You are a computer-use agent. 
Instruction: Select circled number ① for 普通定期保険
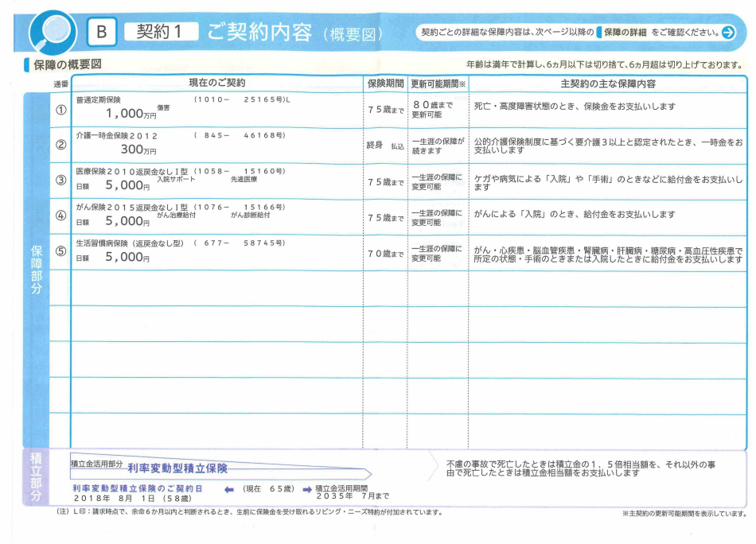point(60,110)
